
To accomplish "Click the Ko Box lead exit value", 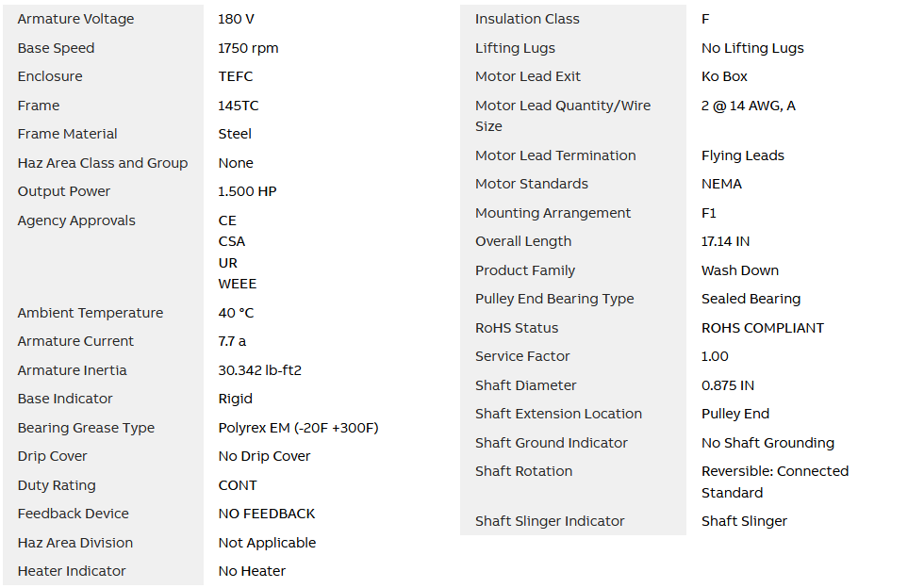I will (x=724, y=76).
